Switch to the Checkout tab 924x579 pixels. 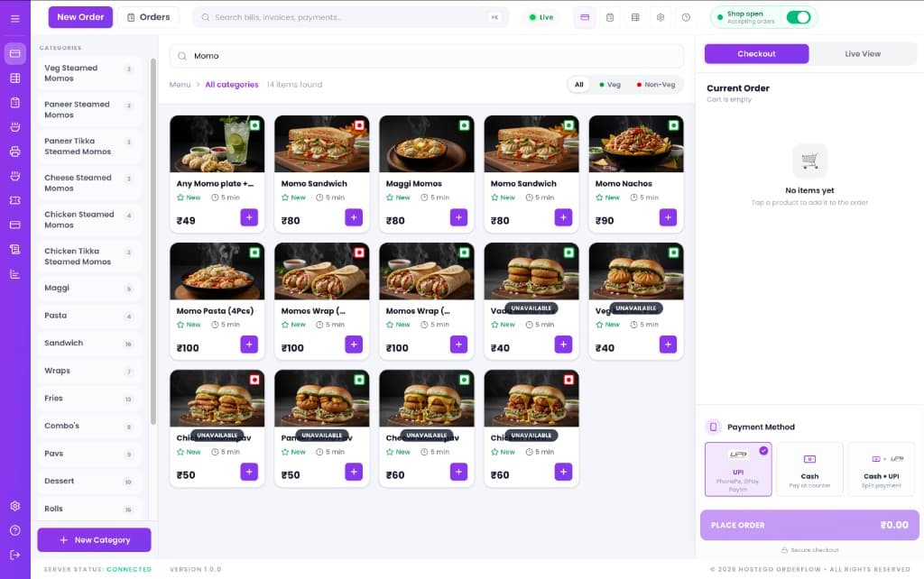[757, 53]
